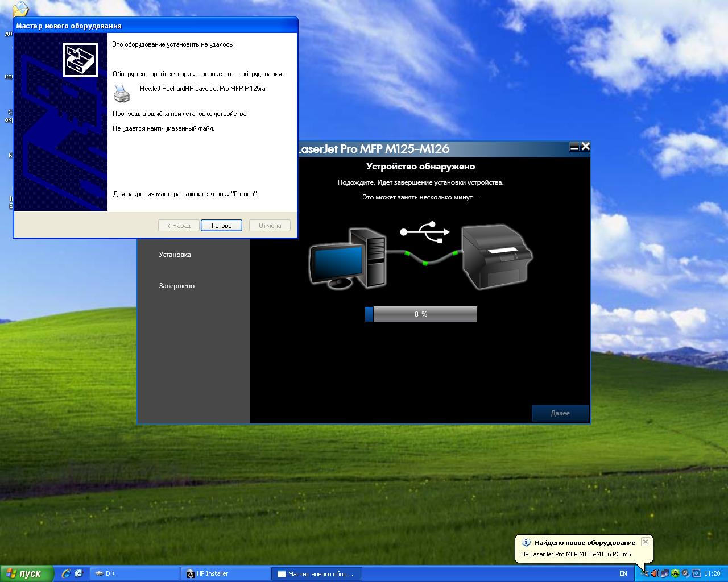Click the USB symbol in HP installer
This screenshot has width=728, height=582.
coord(425,232)
